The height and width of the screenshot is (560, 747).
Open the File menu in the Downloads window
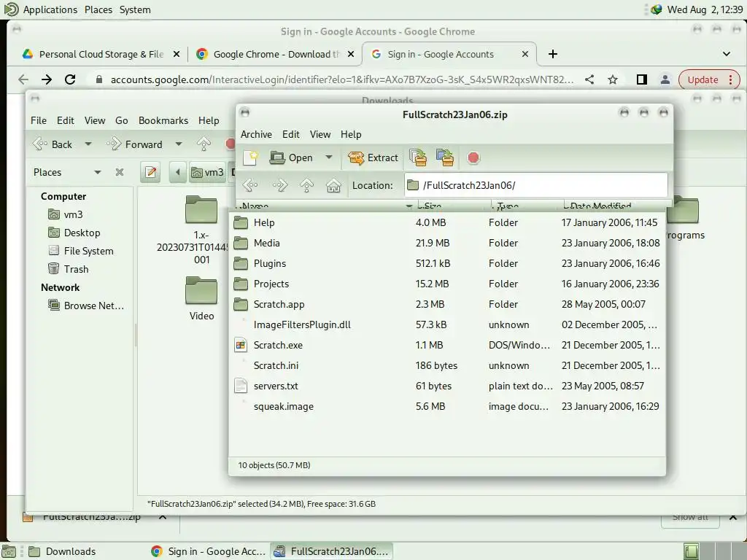tap(39, 120)
